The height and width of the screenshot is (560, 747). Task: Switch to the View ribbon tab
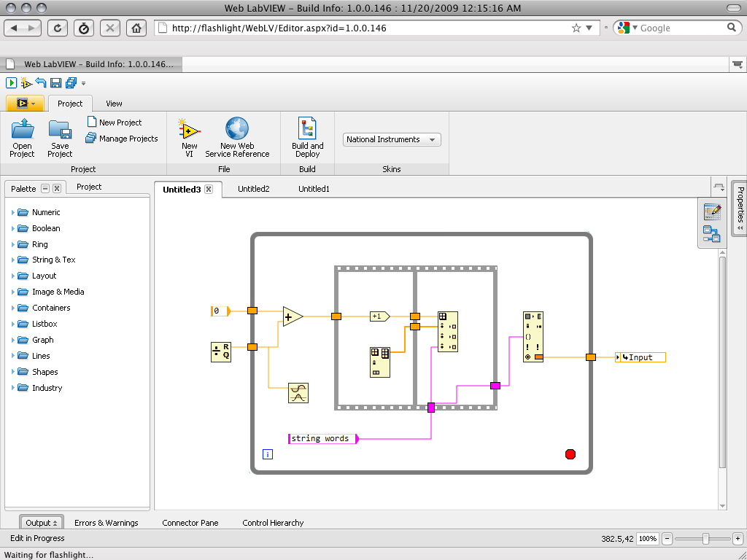coord(114,104)
